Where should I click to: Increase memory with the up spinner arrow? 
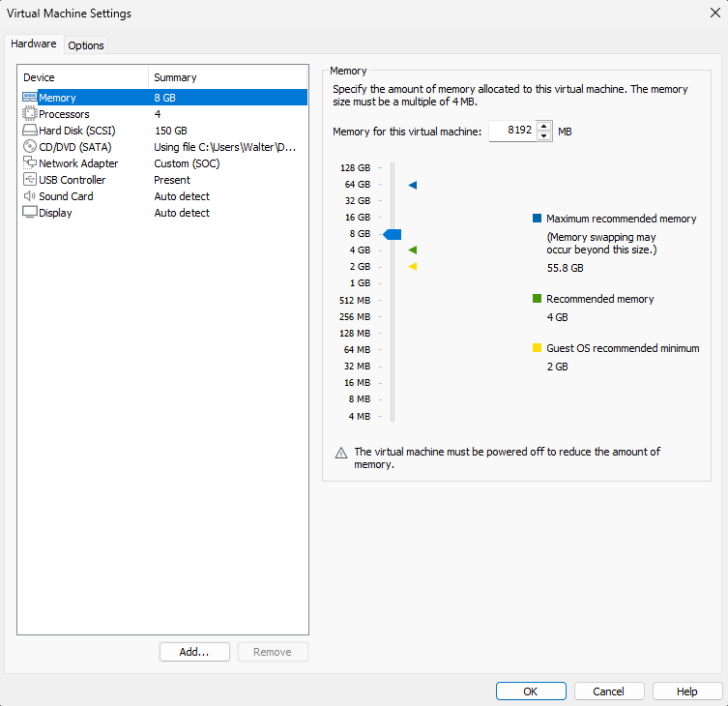(543, 126)
